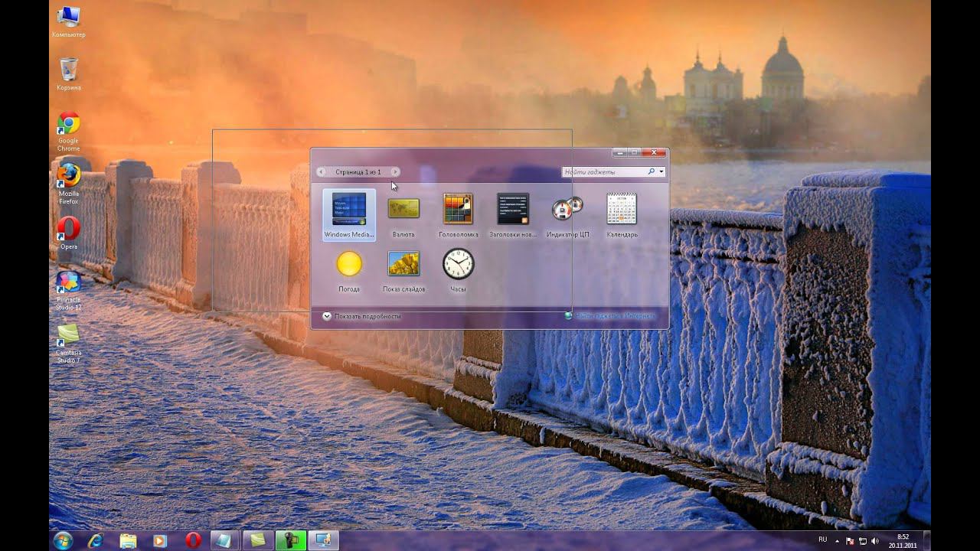Open the Pinnacle Studio 12 desktop shortcut

(x=69, y=290)
